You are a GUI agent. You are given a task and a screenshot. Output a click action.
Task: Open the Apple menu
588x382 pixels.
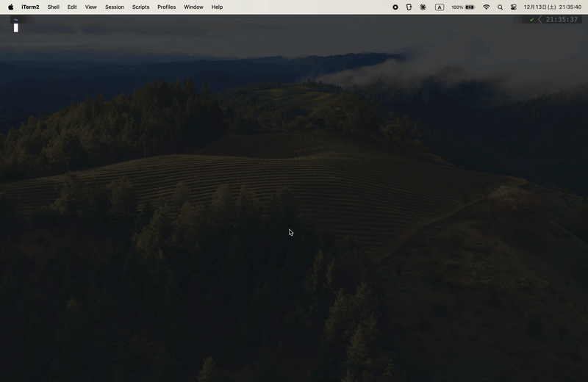tap(11, 7)
